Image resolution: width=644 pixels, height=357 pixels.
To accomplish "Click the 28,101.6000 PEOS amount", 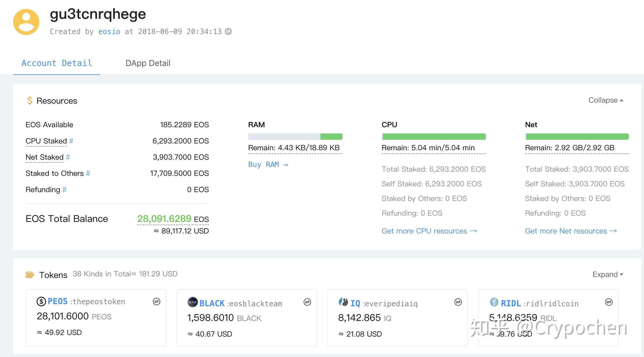I will pos(74,316).
